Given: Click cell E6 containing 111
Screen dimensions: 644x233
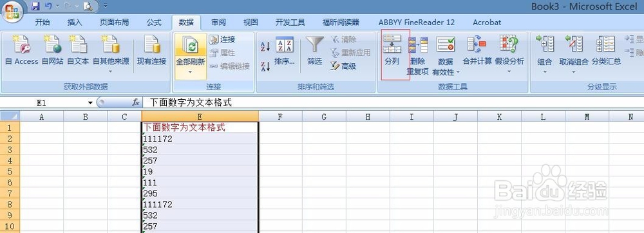Looking at the screenshot, I should click(x=200, y=182).
